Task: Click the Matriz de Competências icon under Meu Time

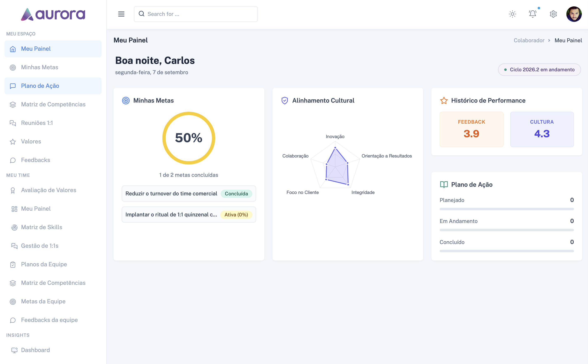Action: (x=13, y=283)
